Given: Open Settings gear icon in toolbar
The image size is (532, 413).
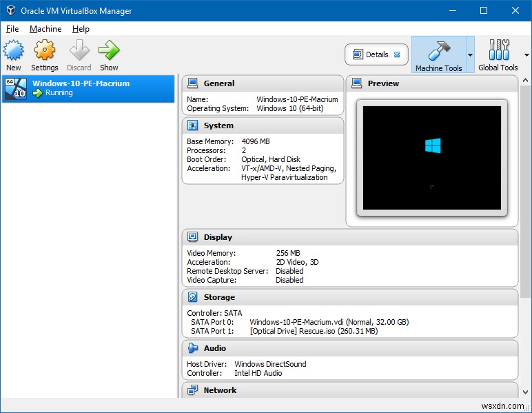Looking at the screenshot, I should point(44,50).
